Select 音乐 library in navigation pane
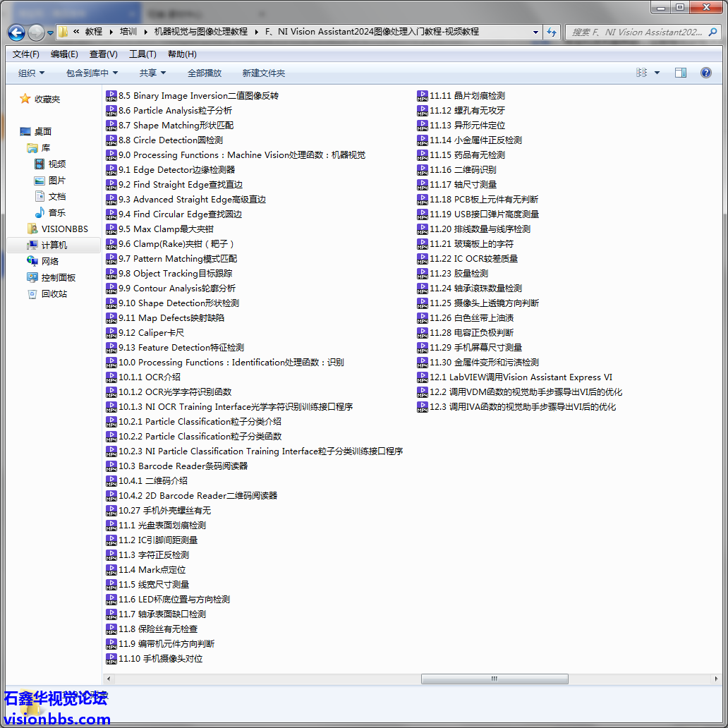728x728 pixels. coord(40,212)
